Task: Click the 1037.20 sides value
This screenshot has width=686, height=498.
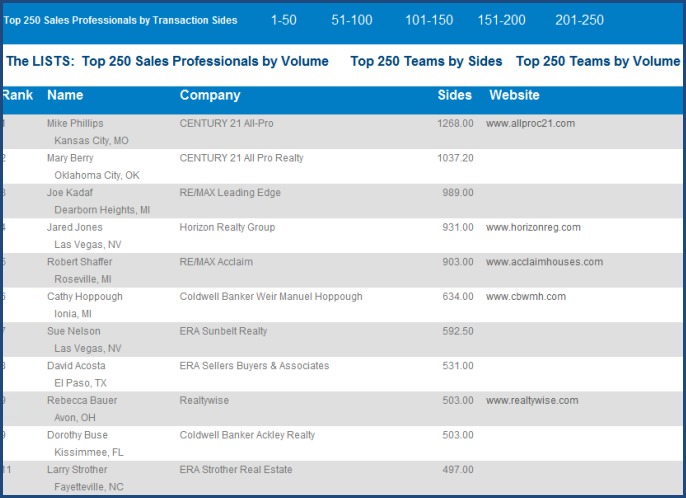Action: pos(455,158)
